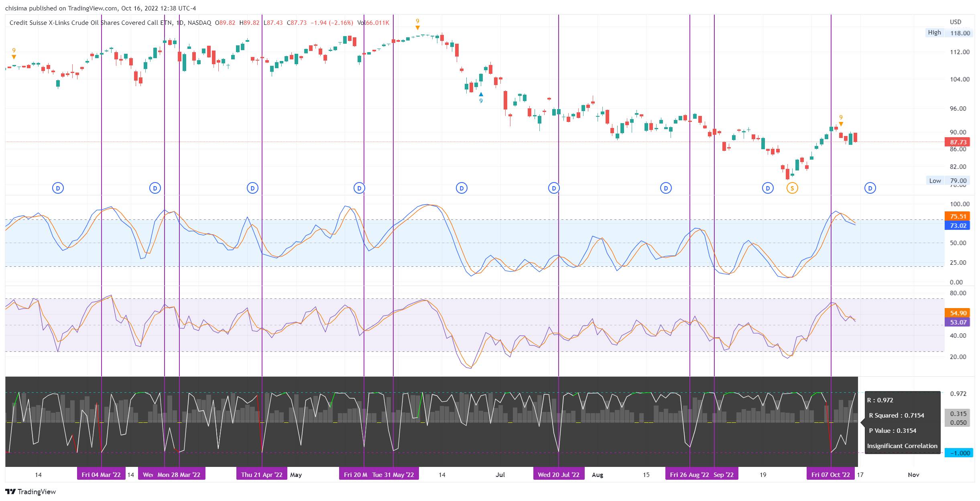Click the red 87.73 current price label
Screen dimensions: 980x501
tap(958, 142)
